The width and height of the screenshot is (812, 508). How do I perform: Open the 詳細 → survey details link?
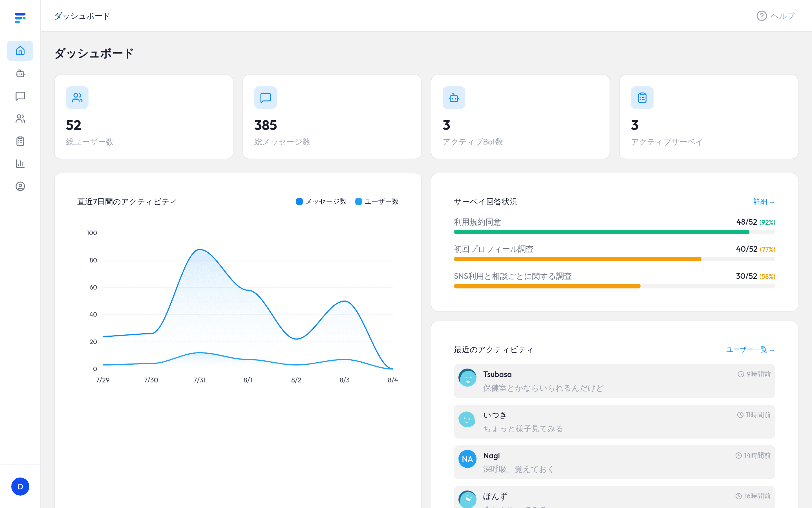764,202
